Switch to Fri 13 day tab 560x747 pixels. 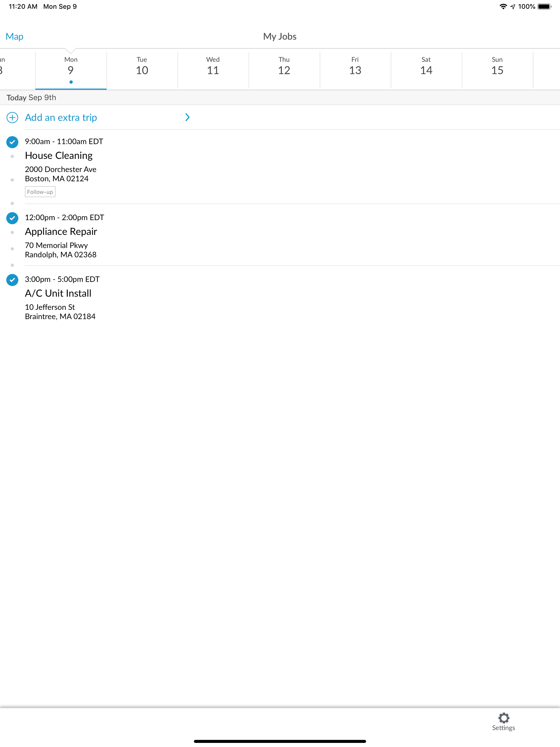click(355, 66)
